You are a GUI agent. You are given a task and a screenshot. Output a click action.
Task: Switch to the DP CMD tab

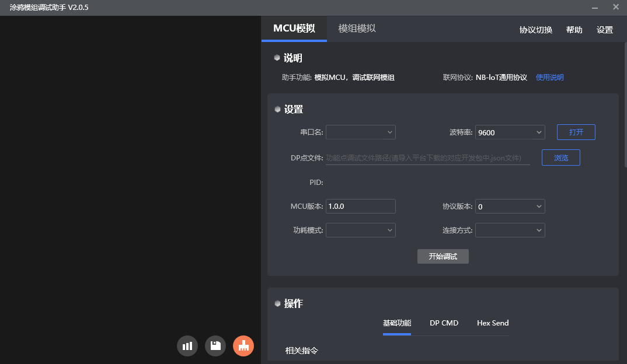pos(444,323)
